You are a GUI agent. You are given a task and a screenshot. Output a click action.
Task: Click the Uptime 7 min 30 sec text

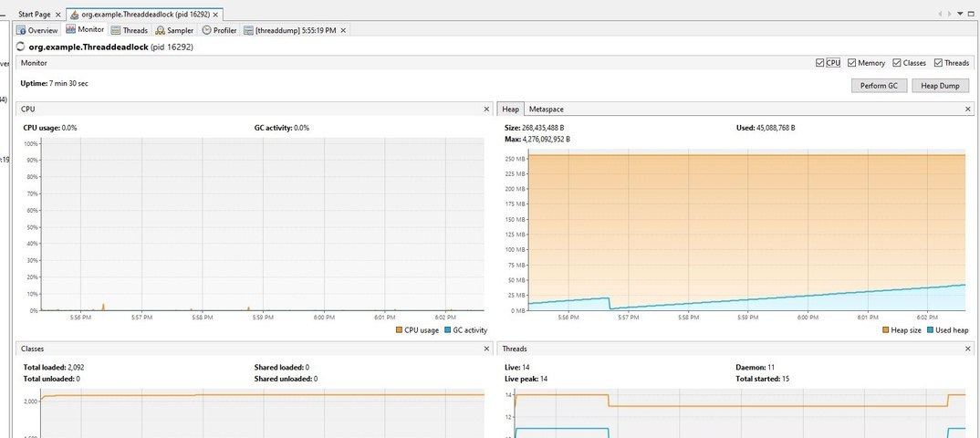click(54, 83)
